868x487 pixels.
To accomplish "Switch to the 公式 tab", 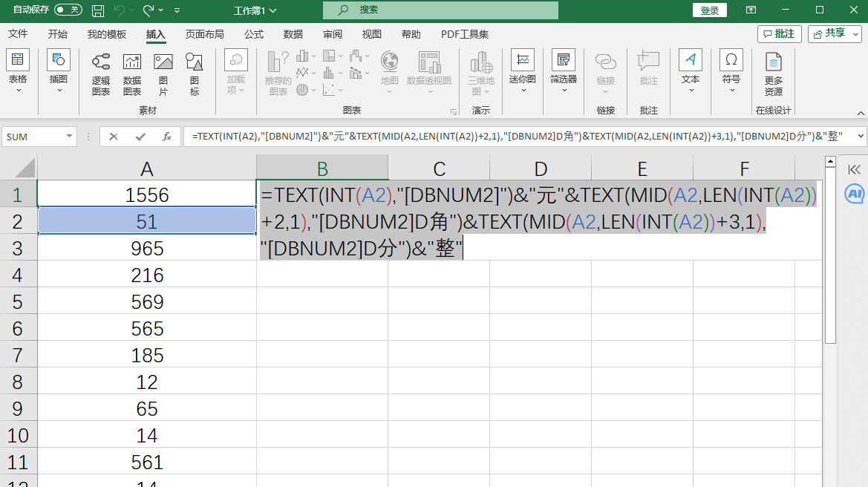I will point(254,34).
